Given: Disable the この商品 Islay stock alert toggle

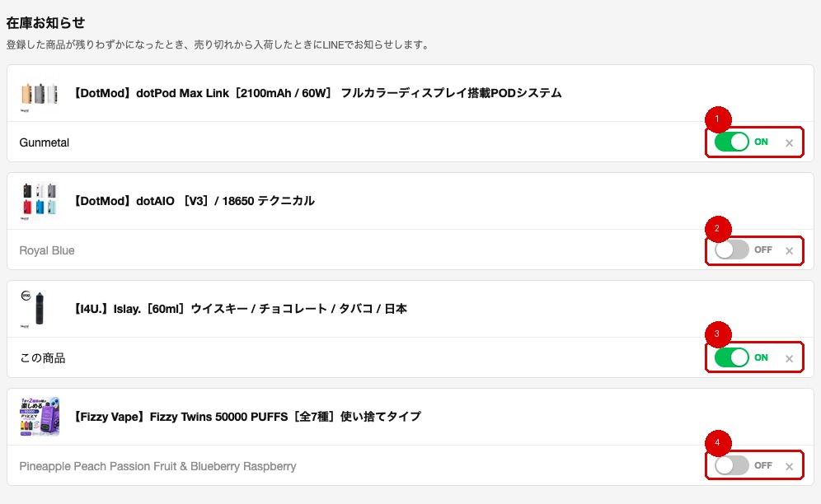Looking at the screenshot, I should coord(731,357).
